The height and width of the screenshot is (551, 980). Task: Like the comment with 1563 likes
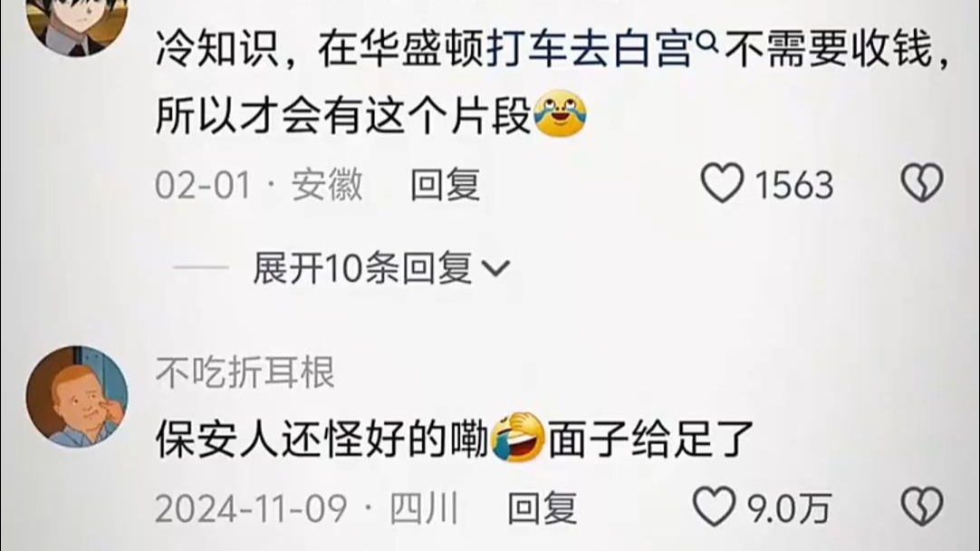[x=723, y=183]
